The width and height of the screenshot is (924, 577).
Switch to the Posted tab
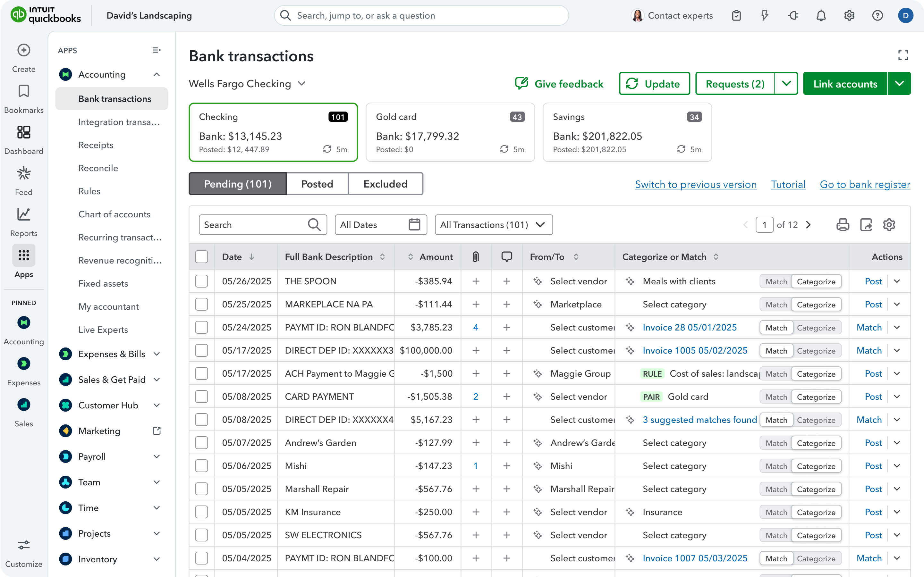[317, 184]
